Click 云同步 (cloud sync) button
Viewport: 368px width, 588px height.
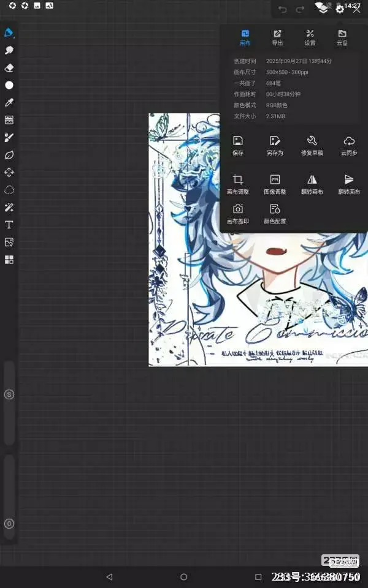pos(349,146)
